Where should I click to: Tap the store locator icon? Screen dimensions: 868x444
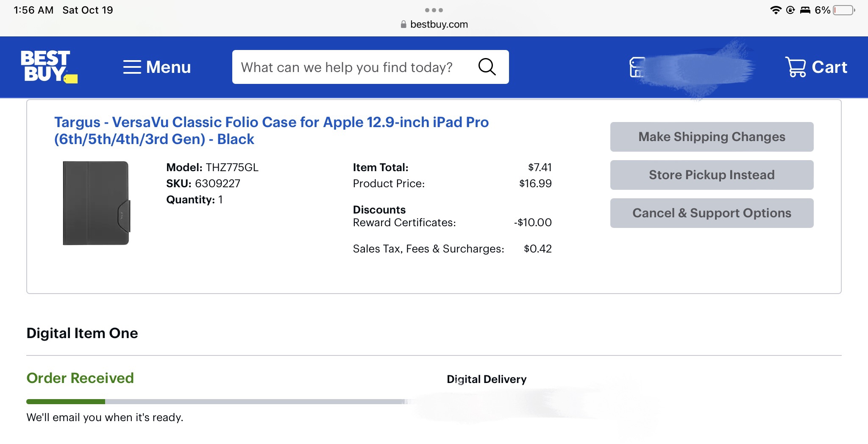(637, 67)
